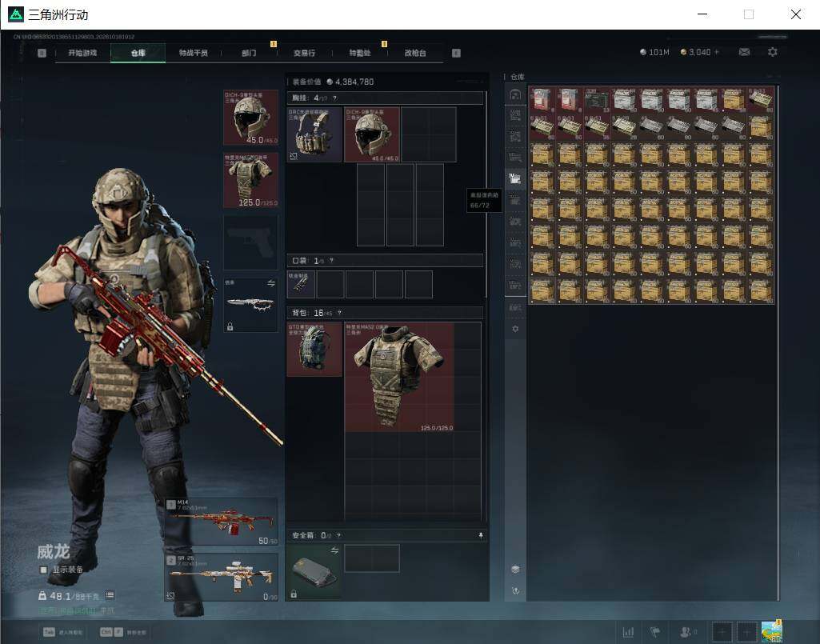Switch to the 开始游戏 tab
820x644 pixels.
pos(82,53)
